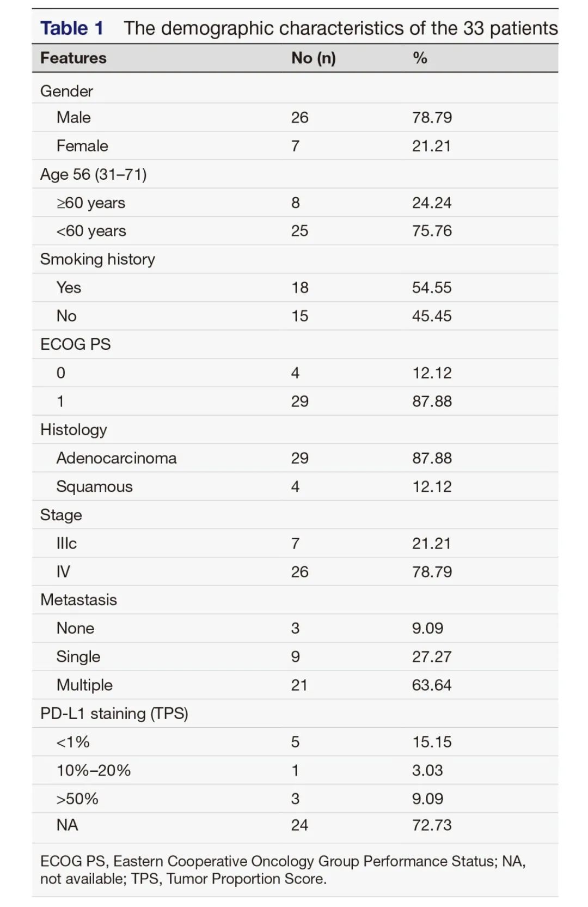Click the 'Squamous' row label
Screen dimensions: 588x907
tap(95, 487)
